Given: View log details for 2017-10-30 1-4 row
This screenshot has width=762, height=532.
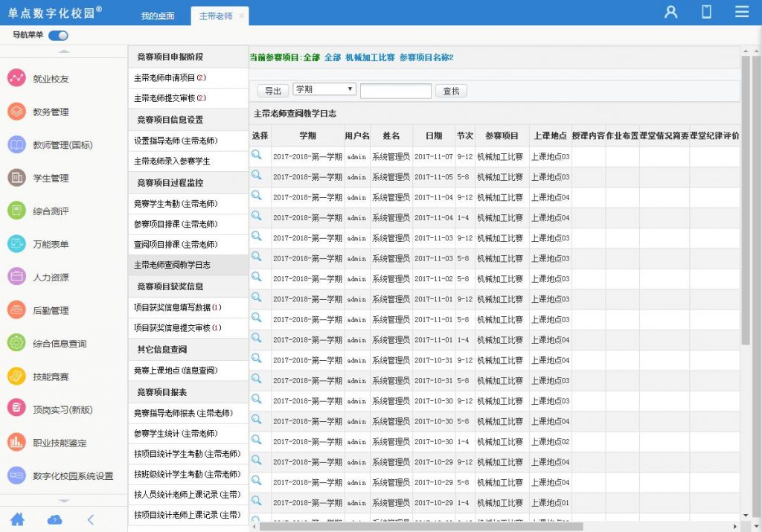Looking at the screenshot, I should coord(257,440).
